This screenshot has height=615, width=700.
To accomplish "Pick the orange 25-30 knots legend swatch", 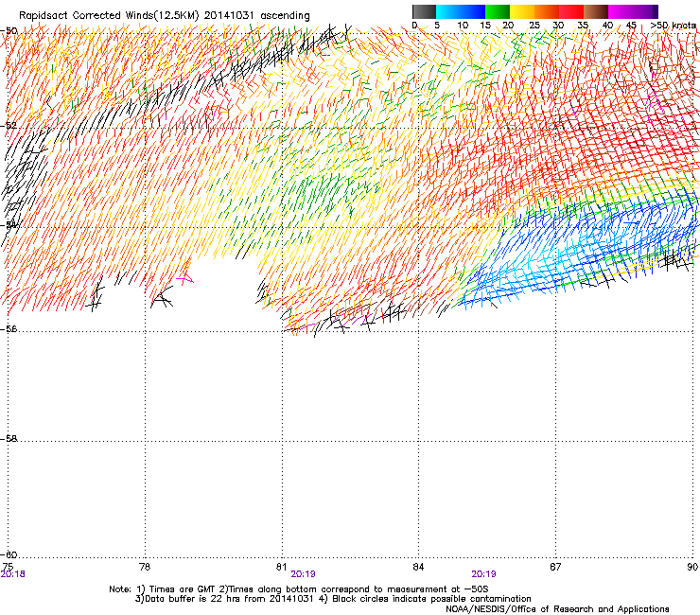I will [547, 11].
